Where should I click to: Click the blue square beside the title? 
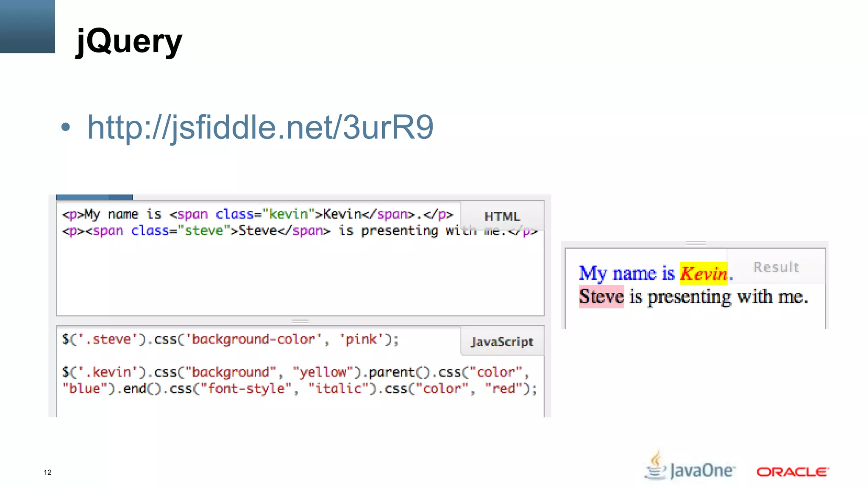27,26
